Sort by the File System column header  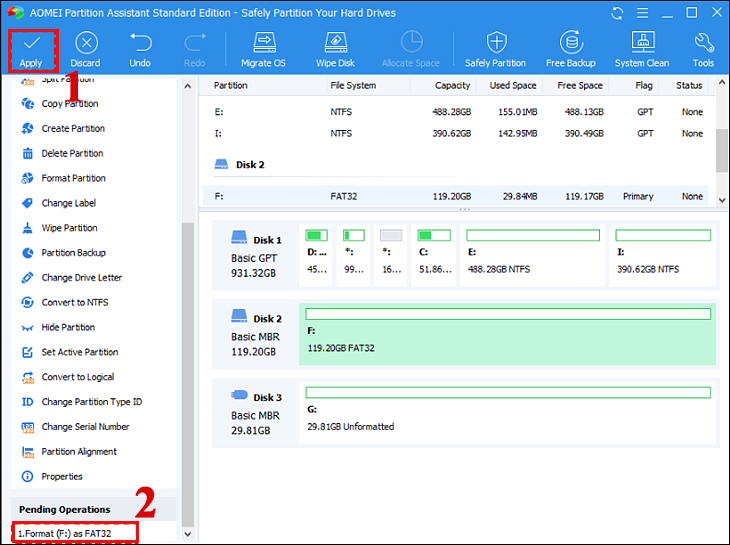(353, 86)
